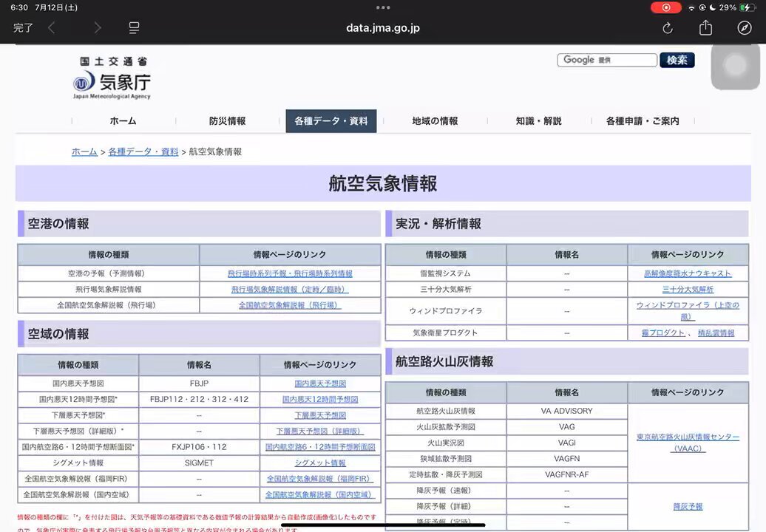Click the 各種データ・資料 breadcrumb link
The width and height of the screenshot is (766, 532).
(143, 151)
